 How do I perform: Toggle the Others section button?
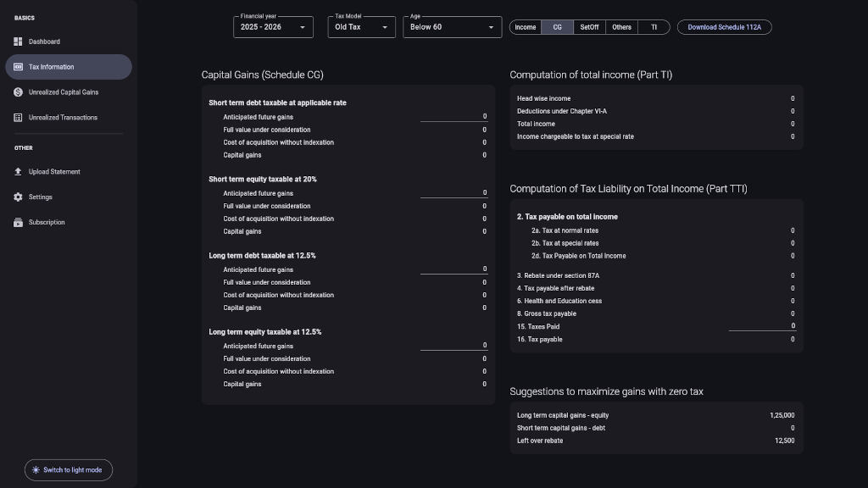(621, 27)
